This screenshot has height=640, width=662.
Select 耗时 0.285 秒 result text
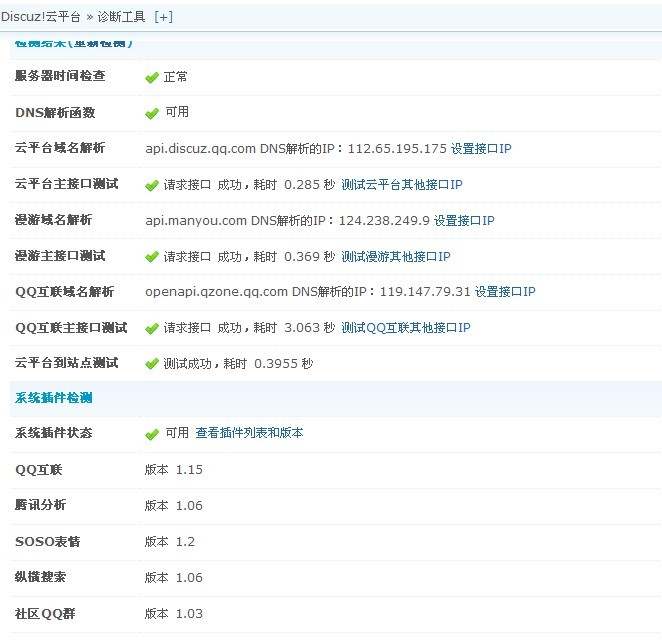[294, 184]
